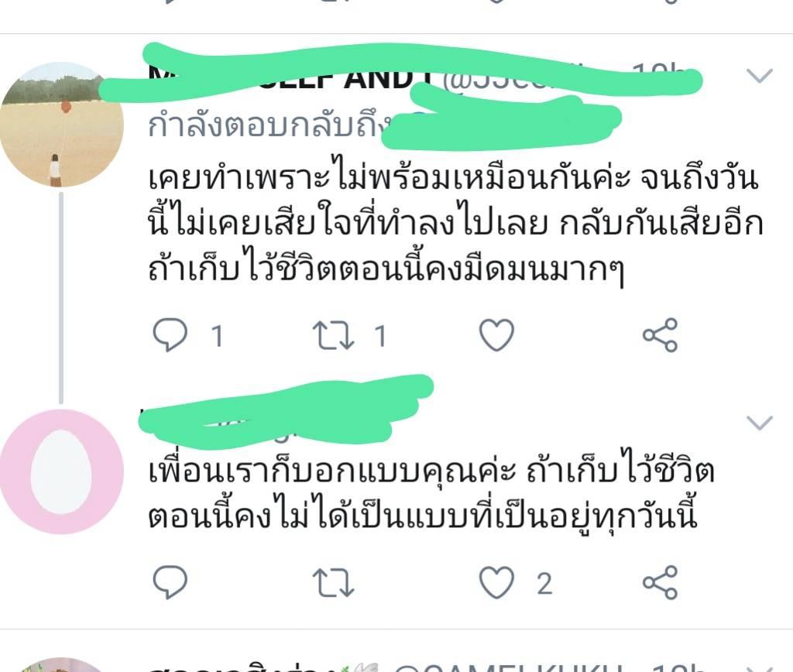Open the pink egg profile avatar

(62, 471)
